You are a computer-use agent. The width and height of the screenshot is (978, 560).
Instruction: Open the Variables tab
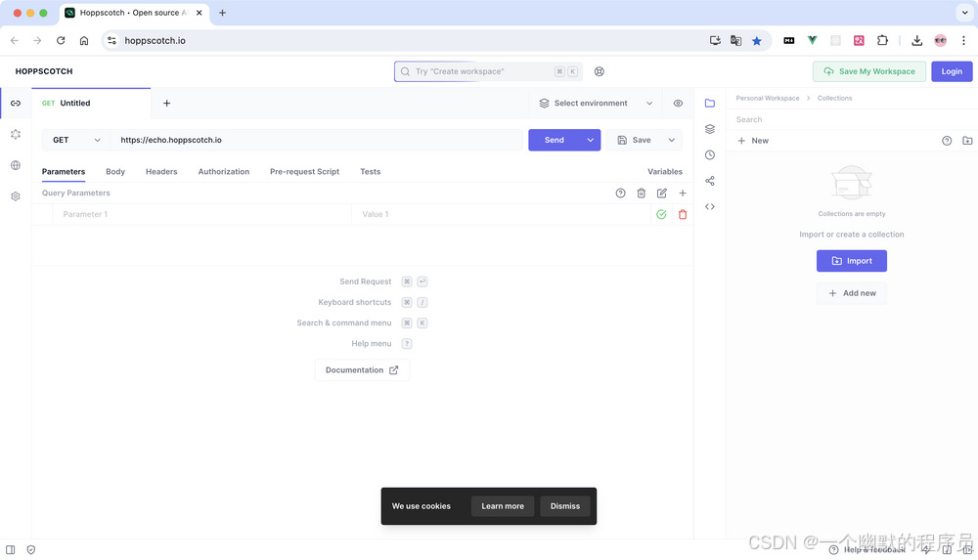665,171
